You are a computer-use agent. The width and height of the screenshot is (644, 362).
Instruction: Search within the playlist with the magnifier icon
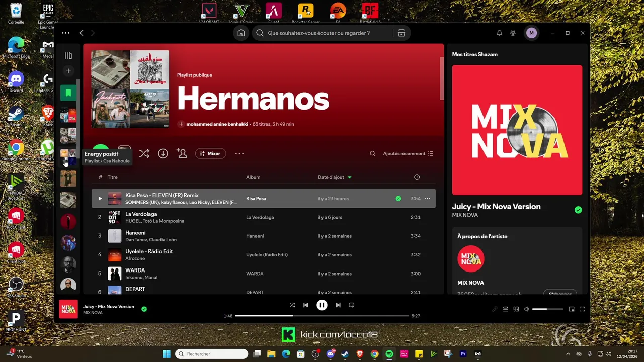click(373, 153)
